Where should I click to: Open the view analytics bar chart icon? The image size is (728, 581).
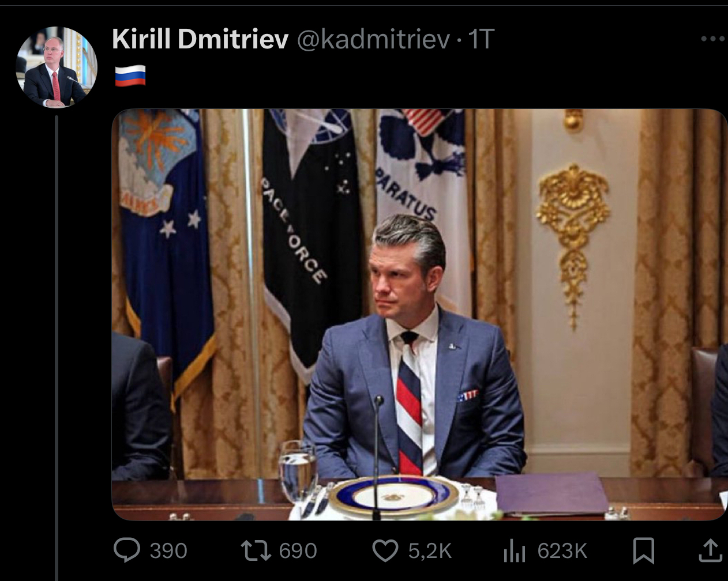[515, 550]
